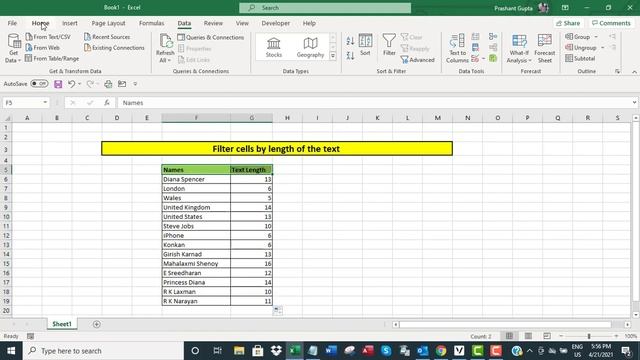
Task: Open What-If Analysis dropdown
Action: (x=519, y=48)
